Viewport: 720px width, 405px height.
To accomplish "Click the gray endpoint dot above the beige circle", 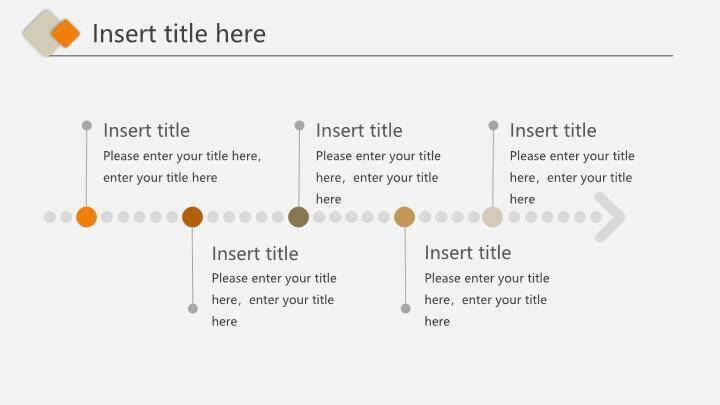I will [493, 126].
